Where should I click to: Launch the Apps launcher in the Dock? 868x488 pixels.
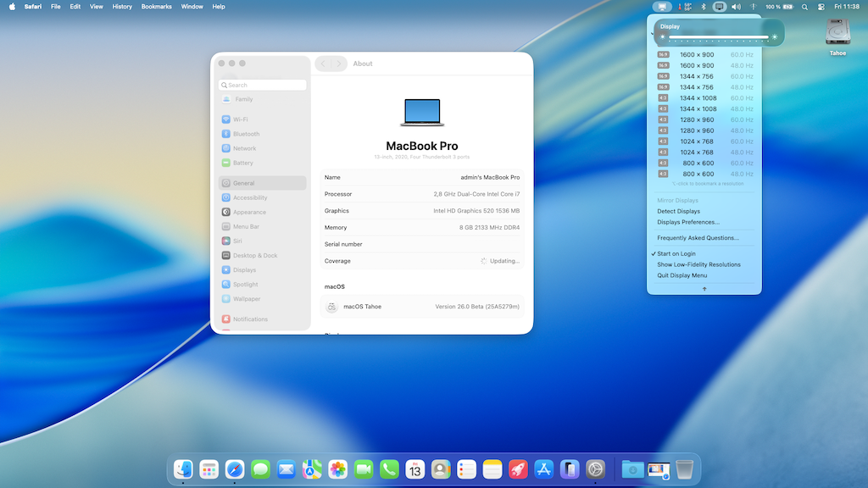pos(209,469)
